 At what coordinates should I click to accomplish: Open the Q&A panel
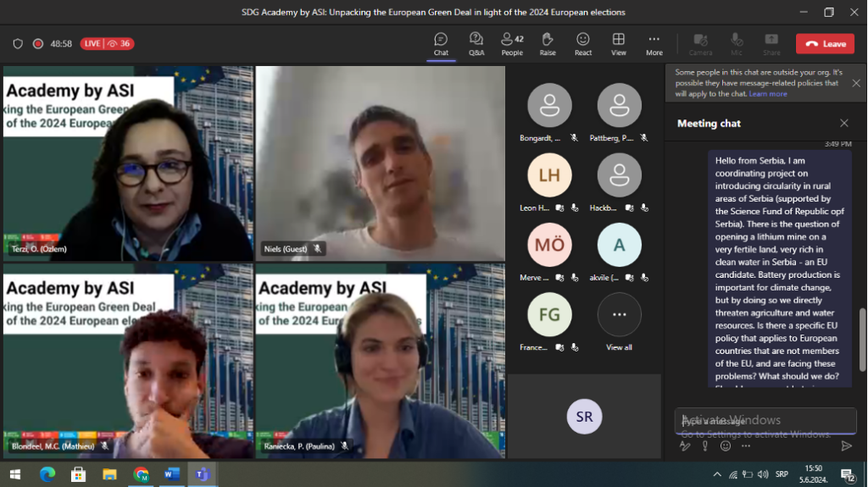click(476, 43)
